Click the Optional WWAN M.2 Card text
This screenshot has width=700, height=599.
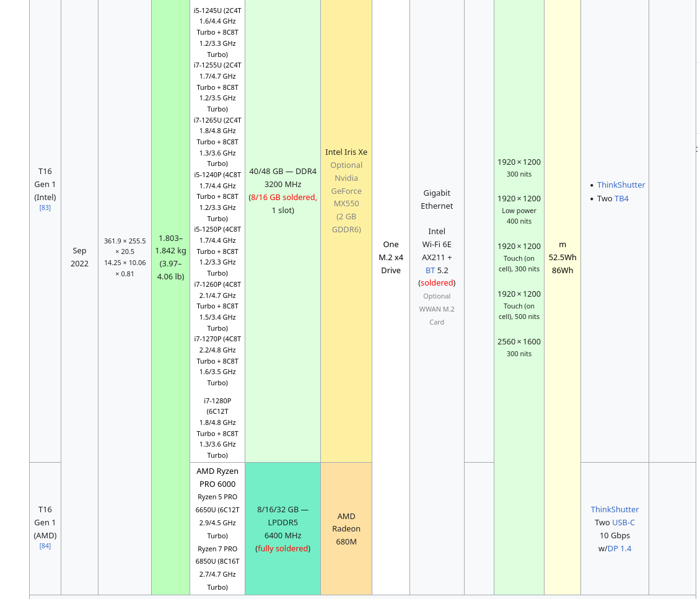pos(437,309)
